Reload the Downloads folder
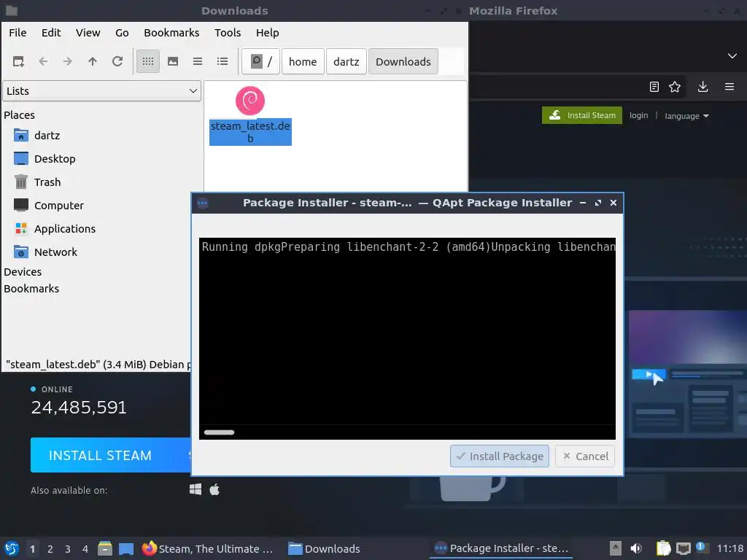This screenshot has height=560, width=747. pos(117,61)
